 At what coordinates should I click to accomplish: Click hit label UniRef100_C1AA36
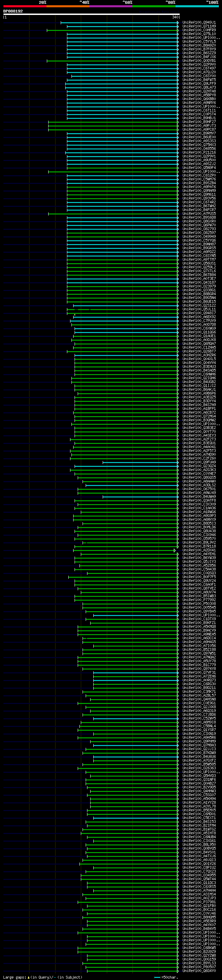(199, 508)
